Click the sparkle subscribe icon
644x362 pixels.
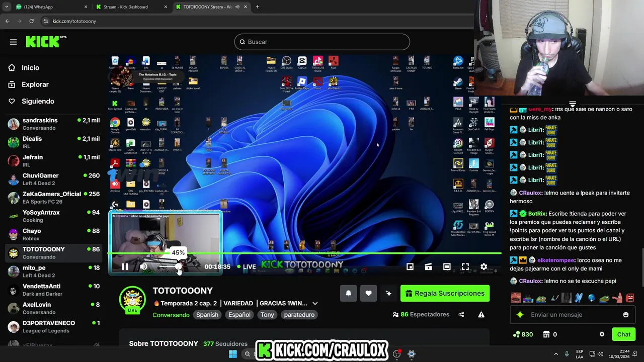(388, 293)
